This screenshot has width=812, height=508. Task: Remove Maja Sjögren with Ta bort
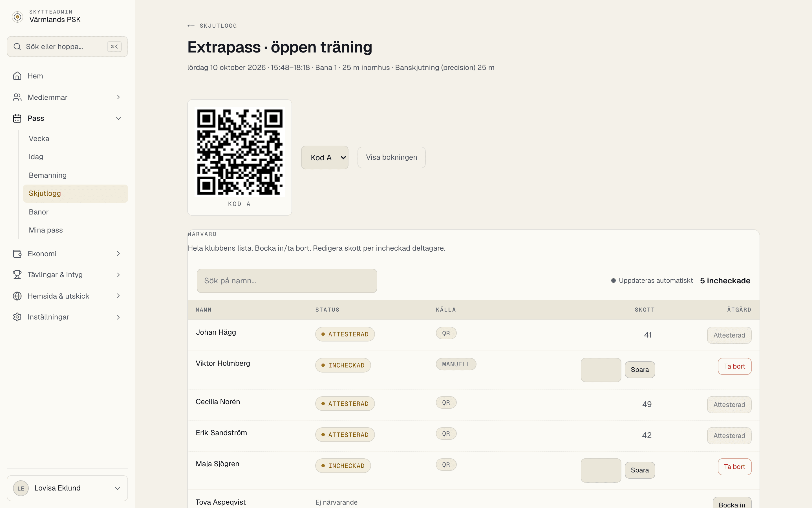point(734,467)
